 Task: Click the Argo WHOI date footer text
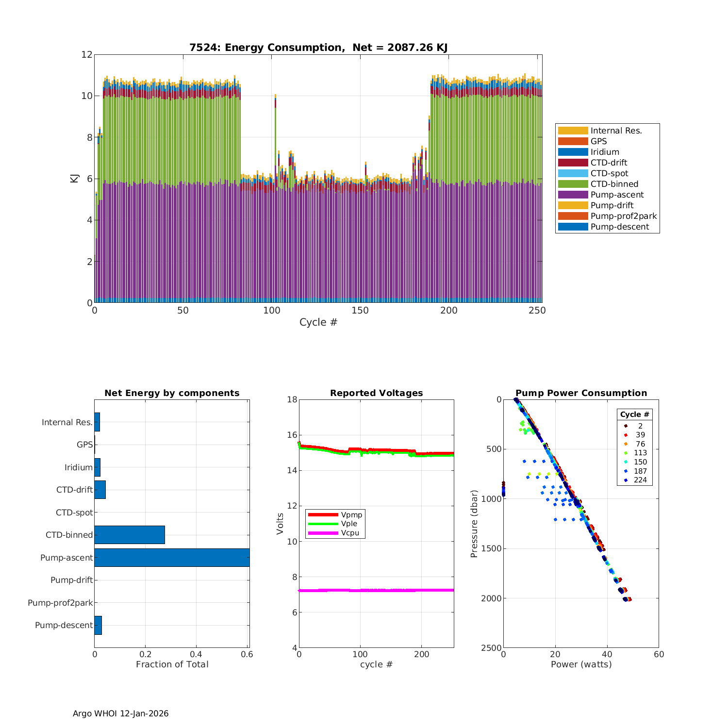click(x=120, y=713)
